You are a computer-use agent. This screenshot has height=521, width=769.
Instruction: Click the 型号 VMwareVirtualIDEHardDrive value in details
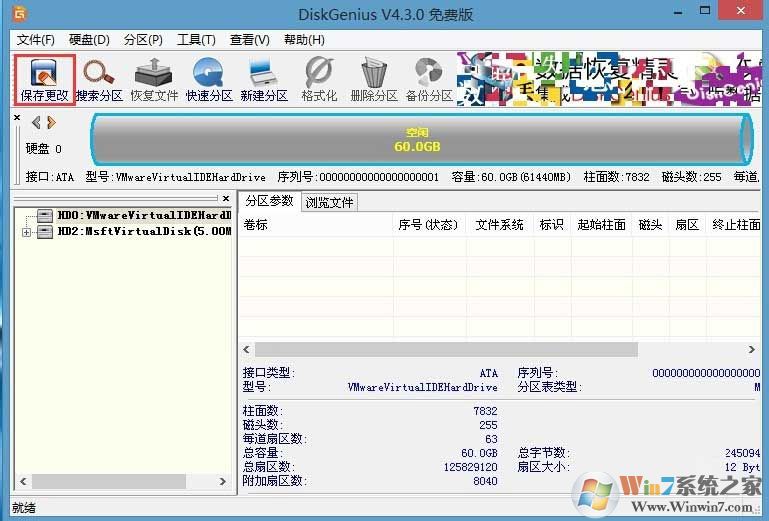coord(422,387)
